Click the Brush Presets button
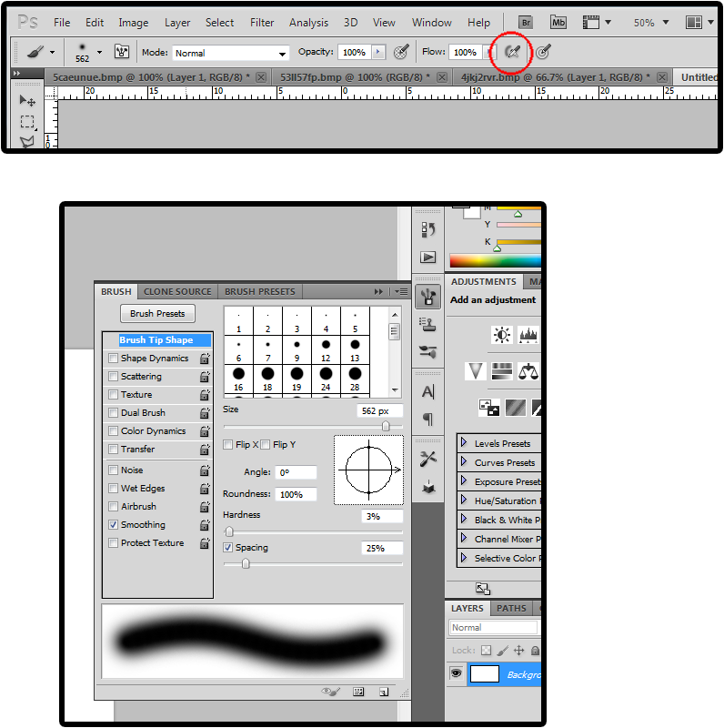The width and height of the screenshot is (724, 728). coord(157,313)
